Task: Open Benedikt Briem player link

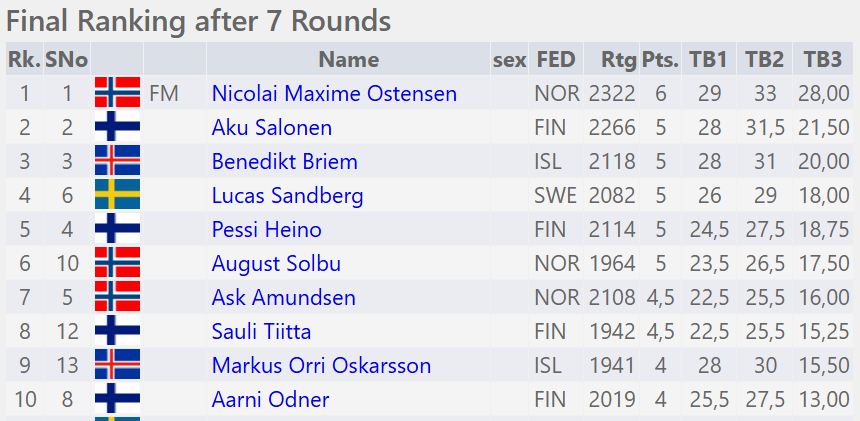Action: pyautogui.click(x=284, y=162)
